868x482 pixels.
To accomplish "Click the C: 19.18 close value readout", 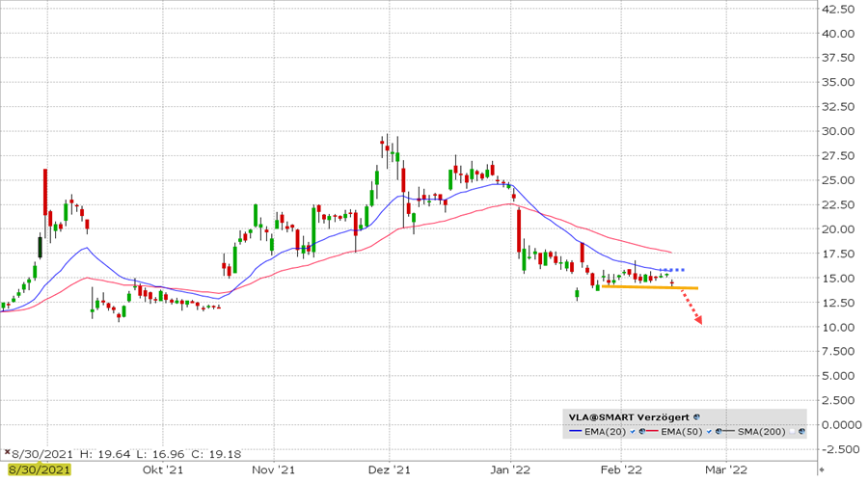I will click(216, 454).
